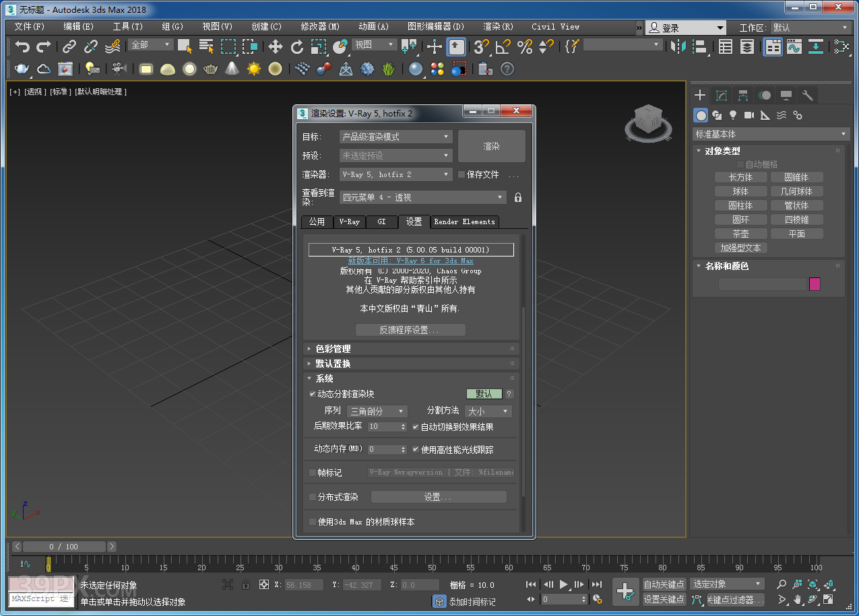Open the 查看到渲染 viewport dropdown
859x616 pixels.
tap(422, 197)
